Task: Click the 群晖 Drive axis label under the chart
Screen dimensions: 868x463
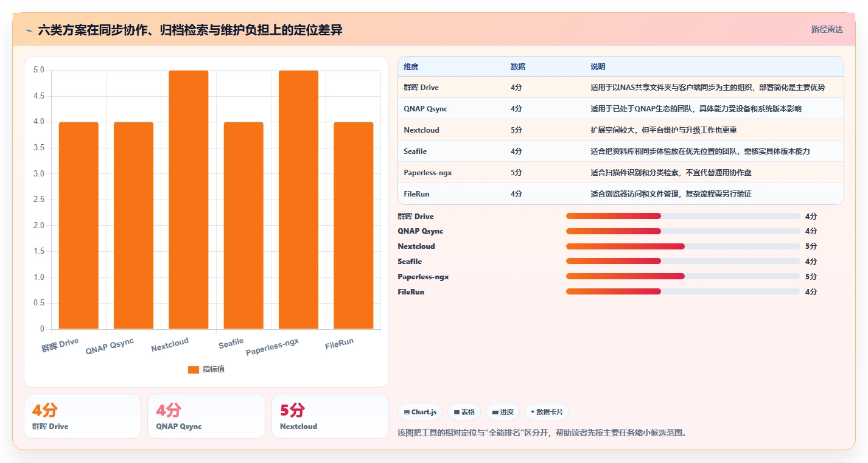Action: pos(60,345)
